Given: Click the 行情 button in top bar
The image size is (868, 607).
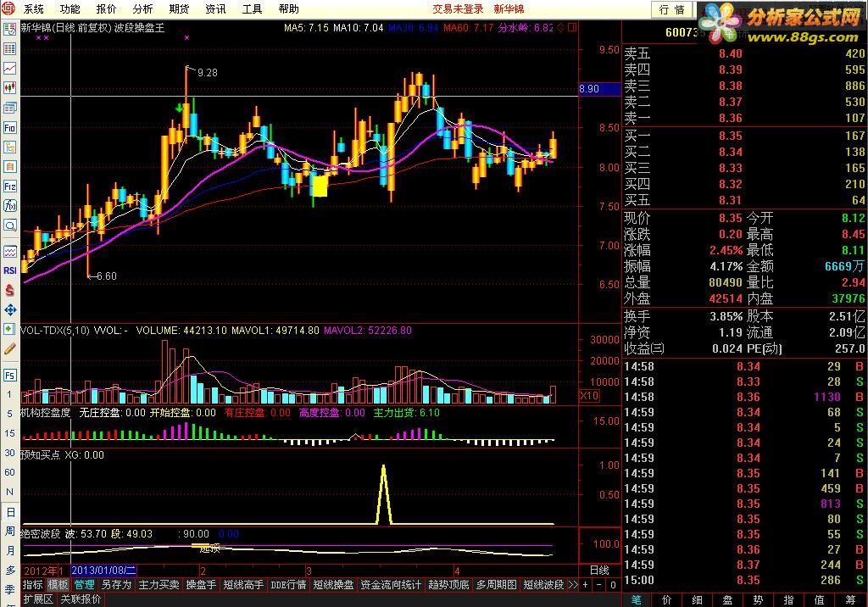Looking at the screenshot, I should tap(672, 9).
